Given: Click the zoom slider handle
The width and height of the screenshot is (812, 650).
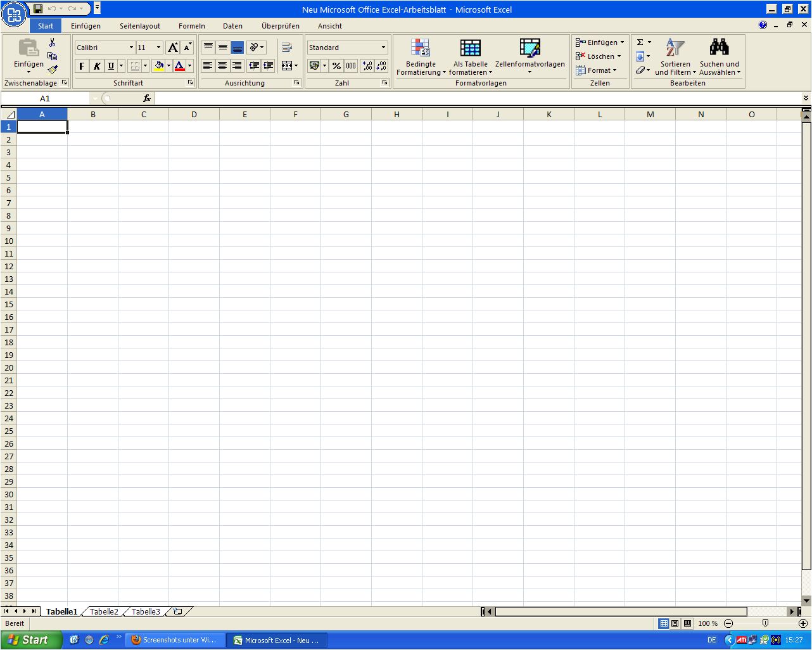Looking at the screenshot, I should tap(765, 623).
